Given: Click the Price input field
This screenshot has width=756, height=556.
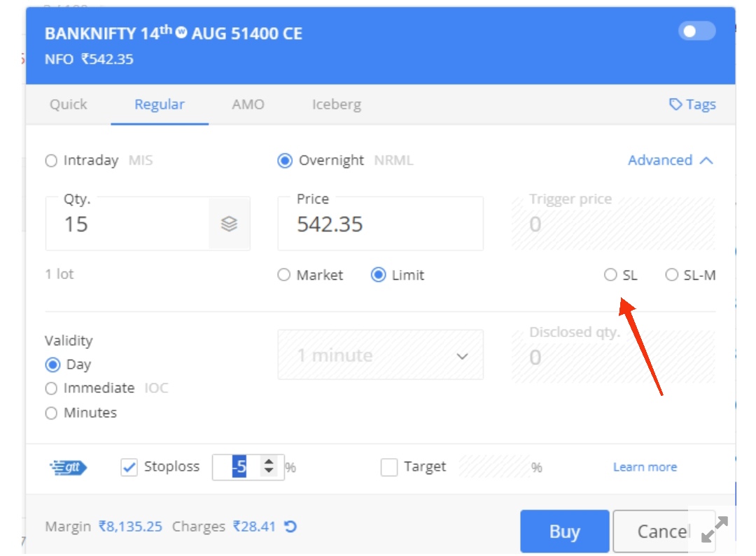Looking at the screenshot, I should click(380, 224).
